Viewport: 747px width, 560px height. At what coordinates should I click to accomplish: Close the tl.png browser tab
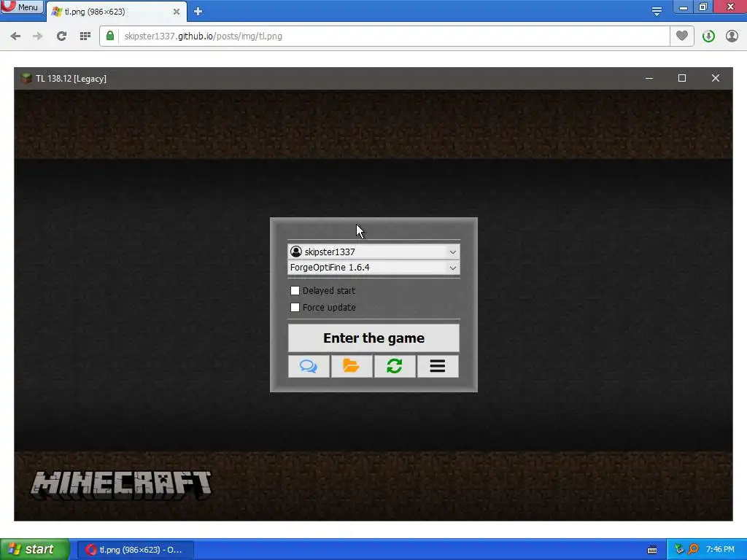pyautogui.click(x=177, y=12)
